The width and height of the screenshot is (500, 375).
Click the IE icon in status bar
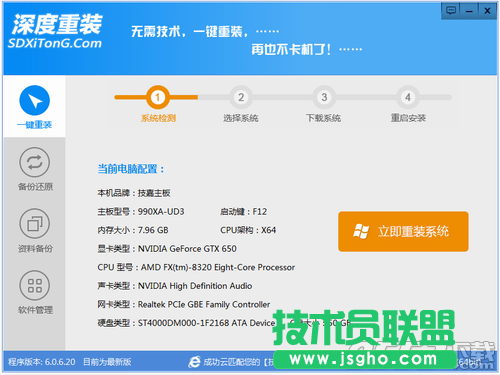194,362
